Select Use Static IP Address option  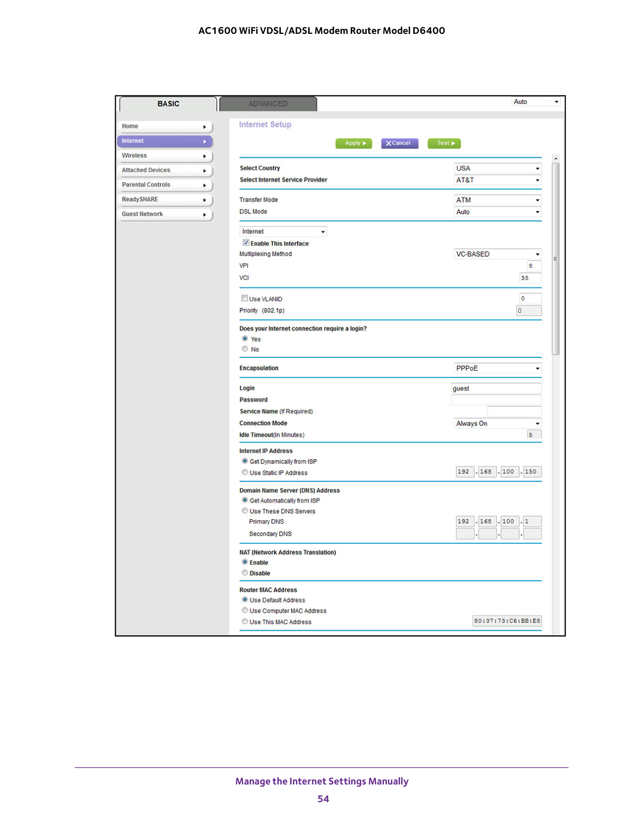(245, 473)
